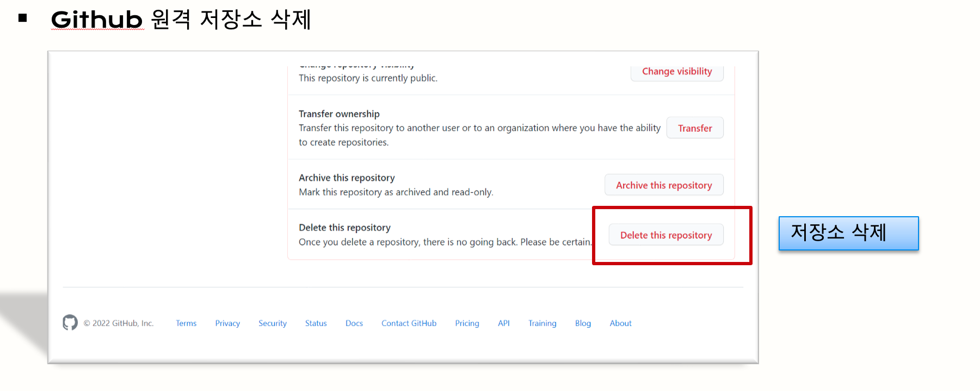Screen dimensions: 980x391
Task: Open the Blog footer link
Action: click(x=583, y=323)
